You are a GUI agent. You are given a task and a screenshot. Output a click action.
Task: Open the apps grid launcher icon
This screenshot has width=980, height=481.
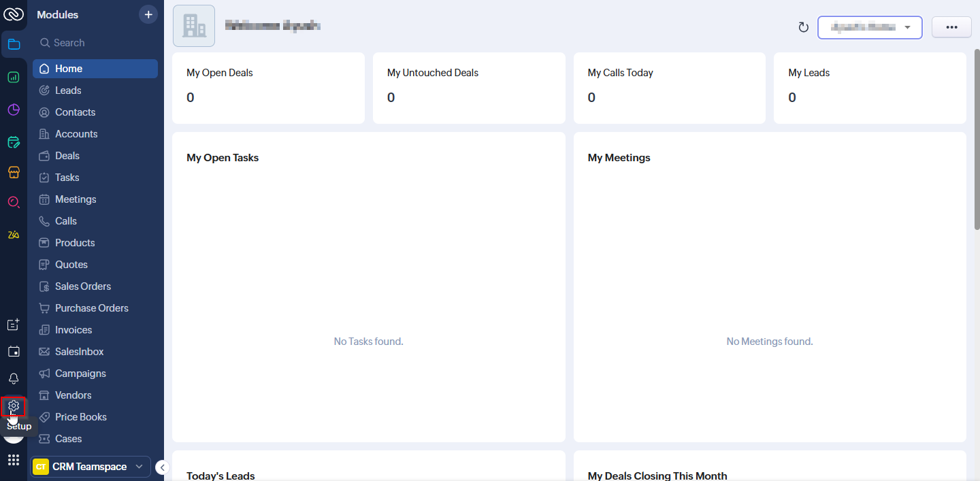pos(14,461)
